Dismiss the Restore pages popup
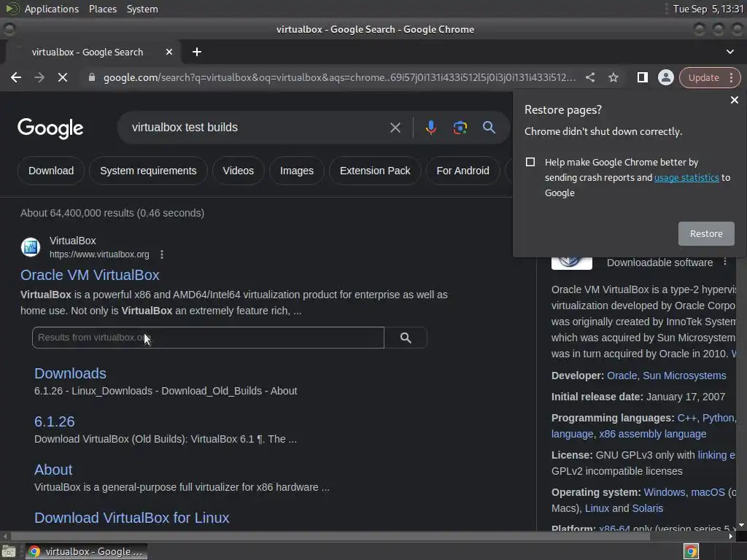 coord(734,100)
